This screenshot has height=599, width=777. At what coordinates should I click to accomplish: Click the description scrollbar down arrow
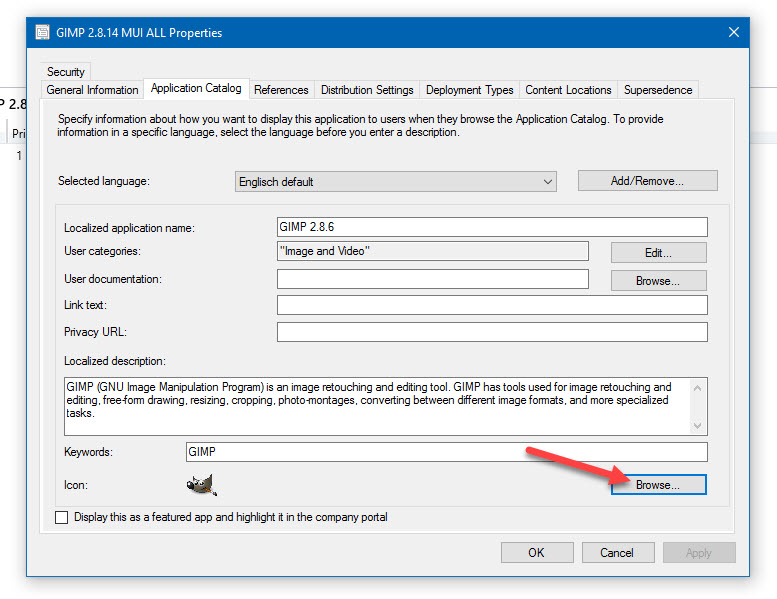[698, 426]
